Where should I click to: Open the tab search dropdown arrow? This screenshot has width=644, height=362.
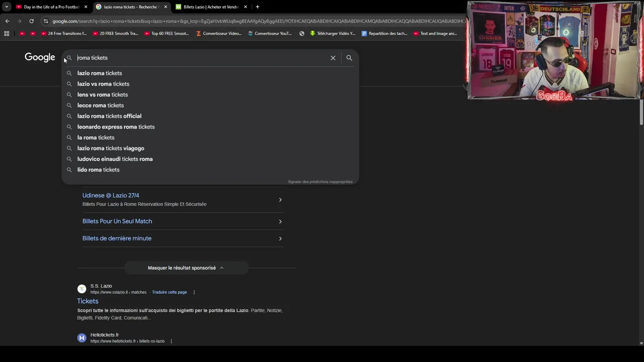(7, 7)
